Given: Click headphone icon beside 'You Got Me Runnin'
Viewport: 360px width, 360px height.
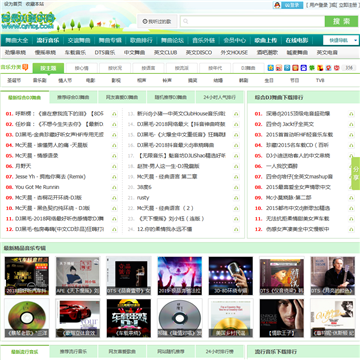Looking at the screenshot, I should (114, 187).
